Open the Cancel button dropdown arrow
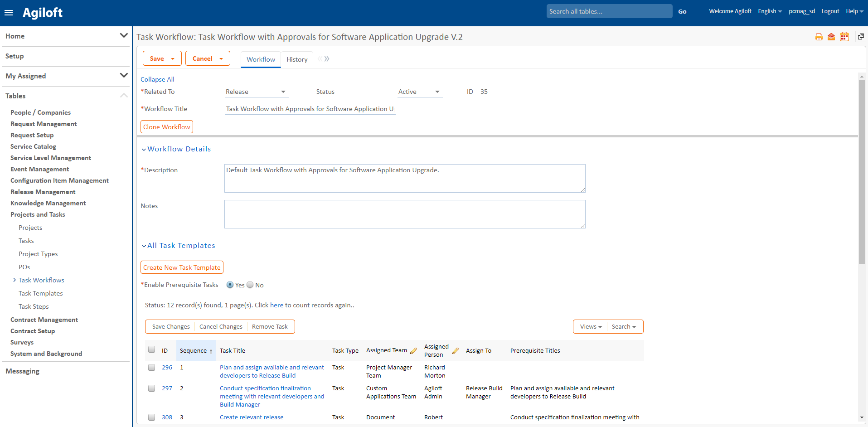 click(221, 59)
